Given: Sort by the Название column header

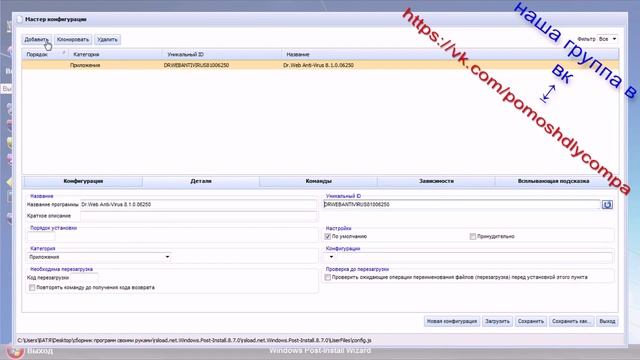Looking at the screenshot, I should coord(450,54).
